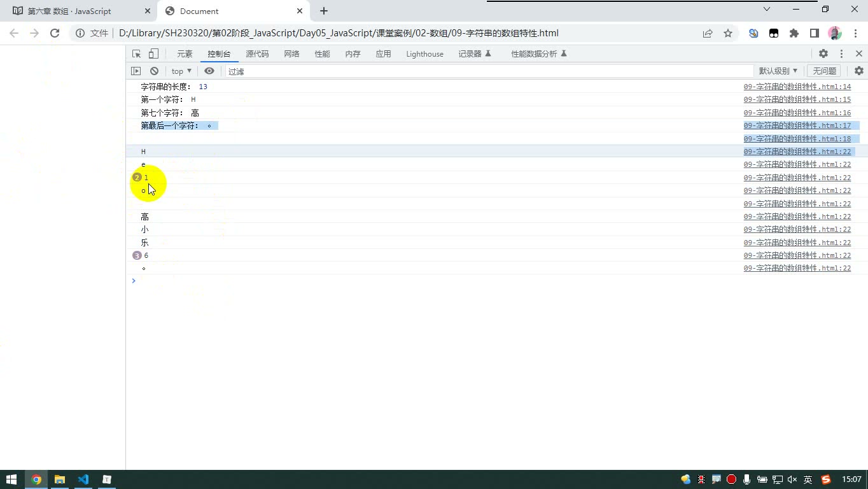
Task: Expand the tab search chevron
Action: 767,9
